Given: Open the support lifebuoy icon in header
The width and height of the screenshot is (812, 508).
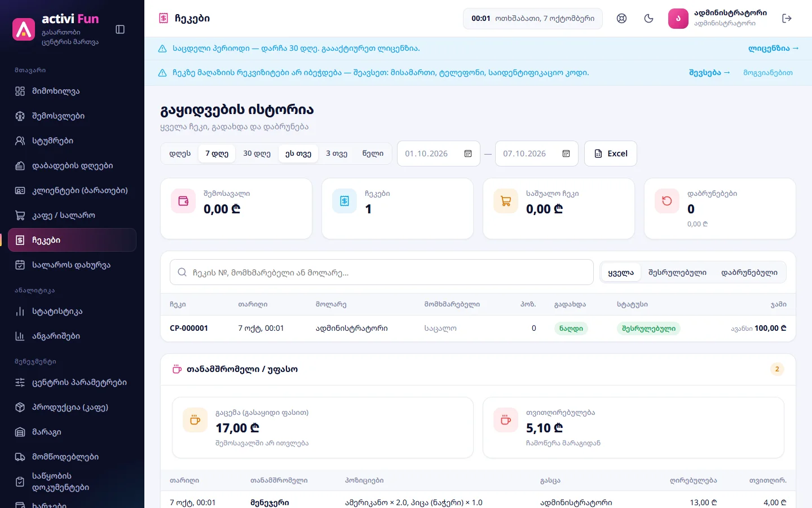Looking at the screenshot, I should pos(621,18).
